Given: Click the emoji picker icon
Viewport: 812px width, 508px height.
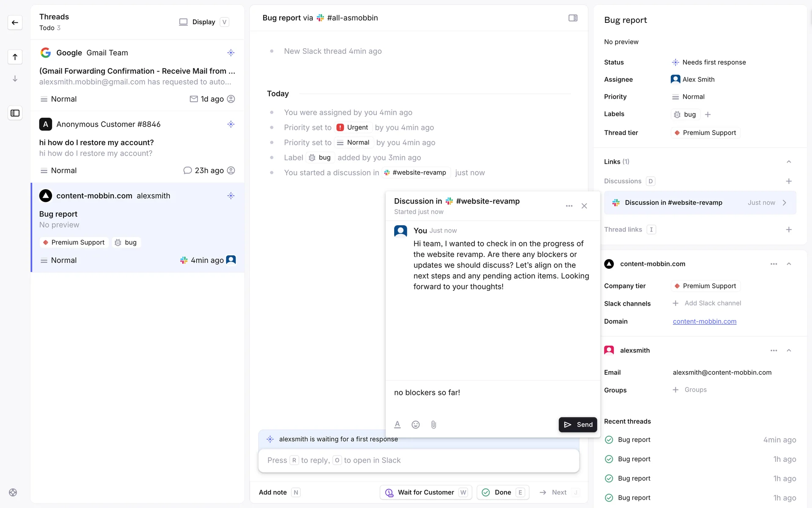Looking at the screenshot, I should click(x=415, y=425).
